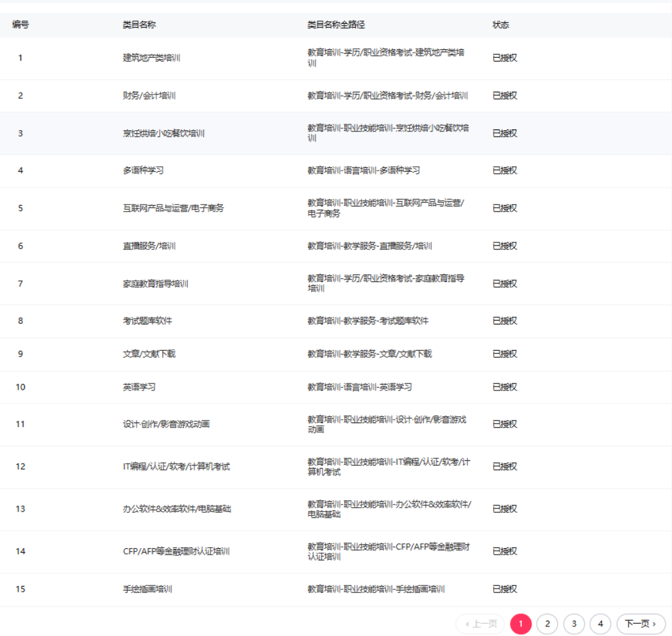Click the 烹饪烘焙小吃餐饮培训 row

point(164,133)
